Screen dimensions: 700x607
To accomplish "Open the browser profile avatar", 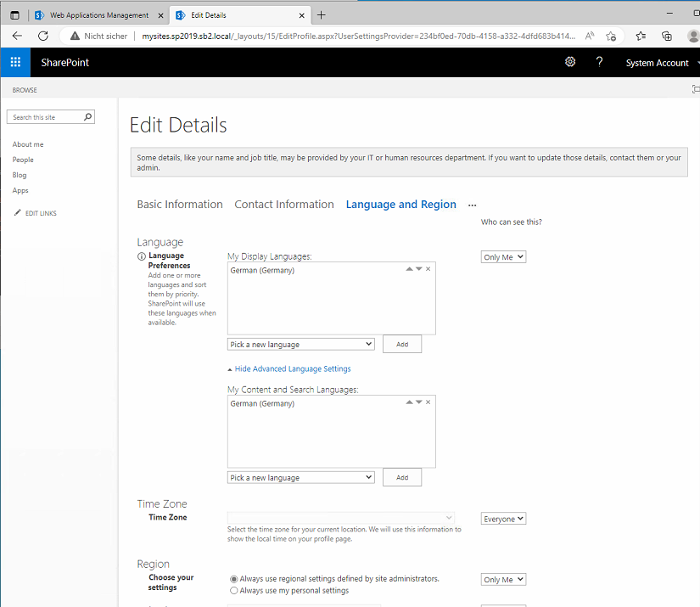I will 693,36.
